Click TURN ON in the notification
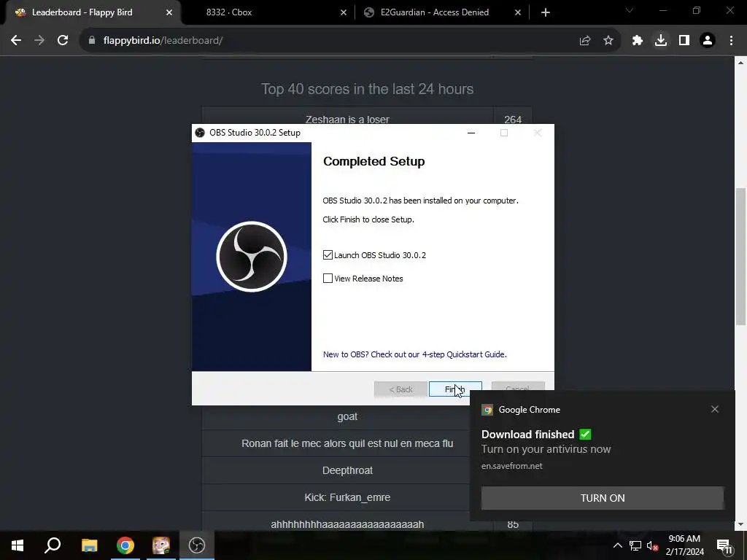 pos(602,498)
